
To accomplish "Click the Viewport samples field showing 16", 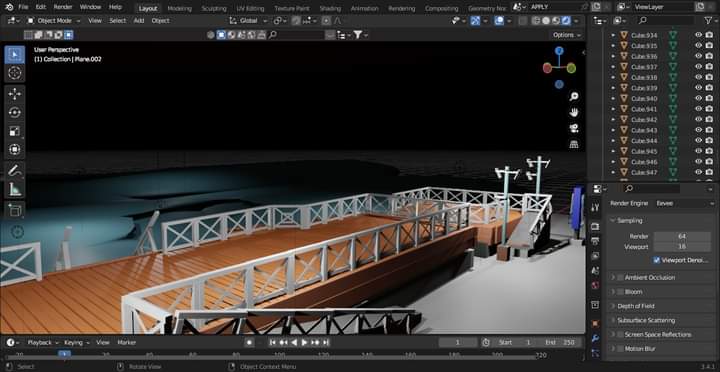I will (682, 247).
